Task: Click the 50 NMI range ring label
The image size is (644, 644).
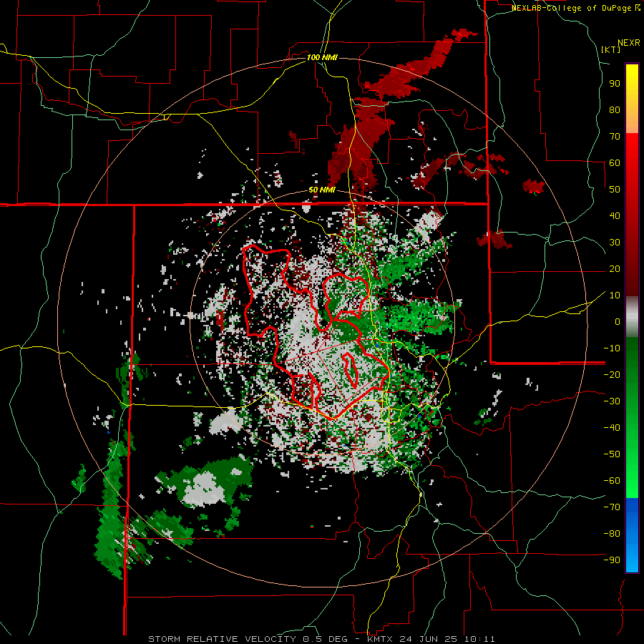Action: 322,190
